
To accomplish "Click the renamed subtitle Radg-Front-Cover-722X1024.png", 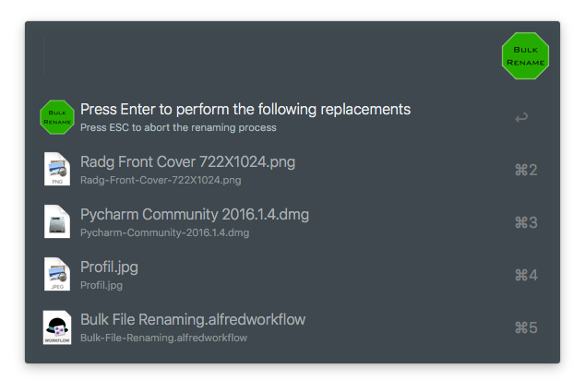I will [161, 181].
